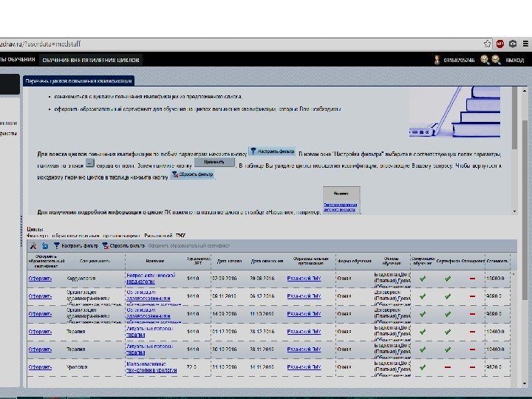Select the Перечень циклов повышения квалификации tab
The height and width of the screenshot is (399, 532).
pos(79,81)
